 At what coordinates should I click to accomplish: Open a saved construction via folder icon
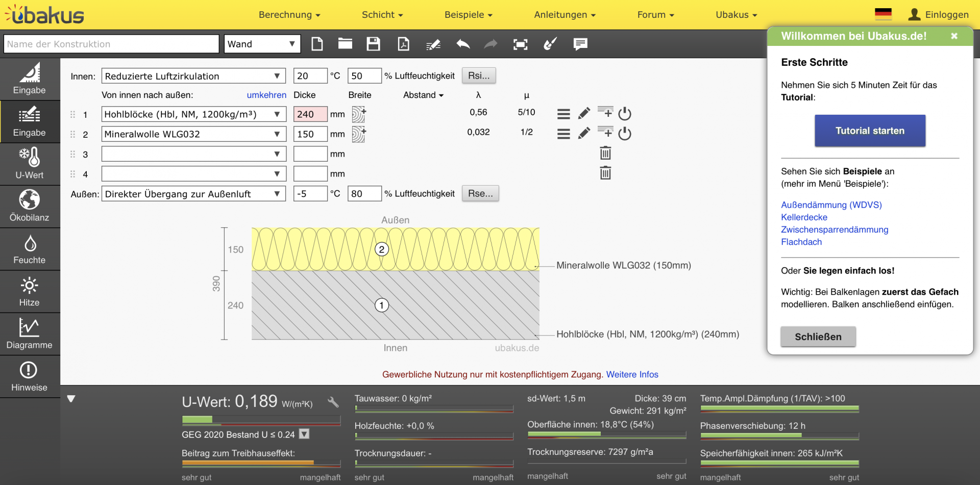coord(345,44)
